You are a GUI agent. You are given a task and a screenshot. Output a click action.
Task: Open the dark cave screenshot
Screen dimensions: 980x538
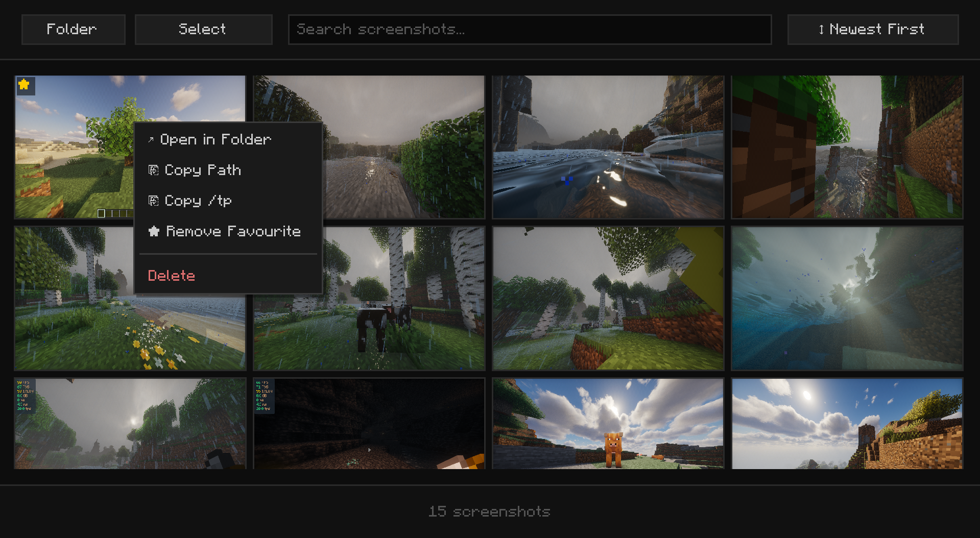tap(369, 423)
